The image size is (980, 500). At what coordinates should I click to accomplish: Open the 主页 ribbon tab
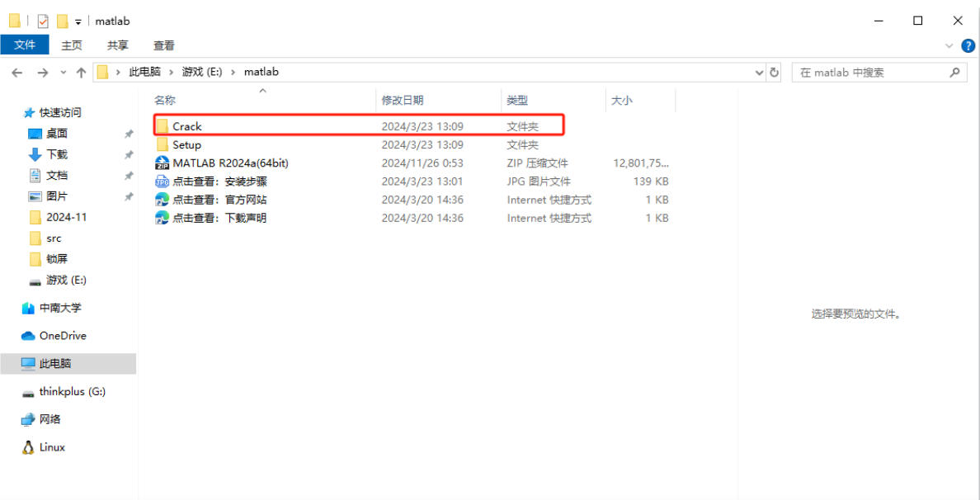click(71, 45)
